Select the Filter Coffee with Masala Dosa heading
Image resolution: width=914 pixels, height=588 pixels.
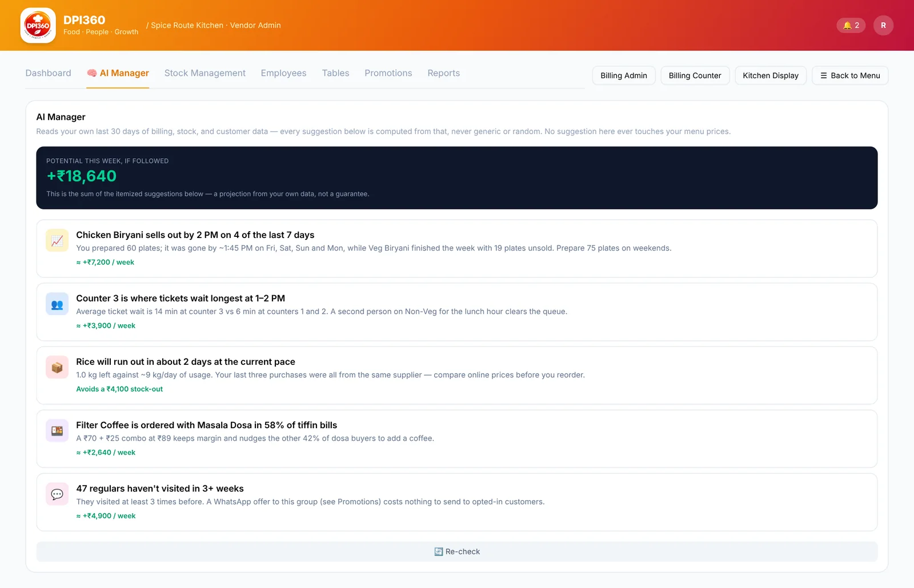207,425
